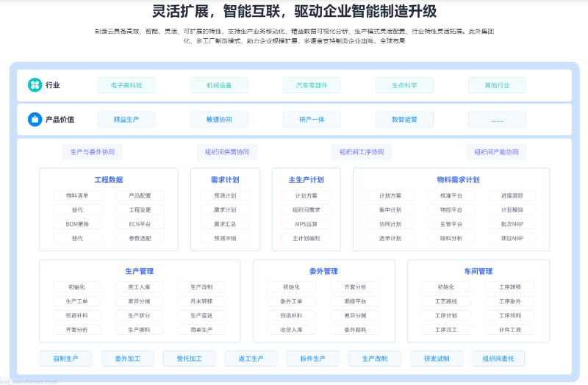This screenshot has height=385, width=588.
Task: Open the 生产与委外协同 tag
Action: pos(93,152)
